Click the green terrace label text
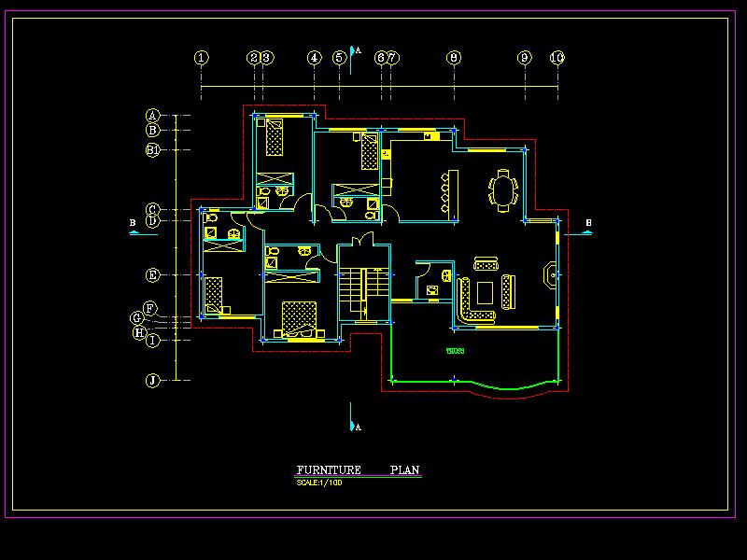747x560 pixels. click(x=456, y=352)
